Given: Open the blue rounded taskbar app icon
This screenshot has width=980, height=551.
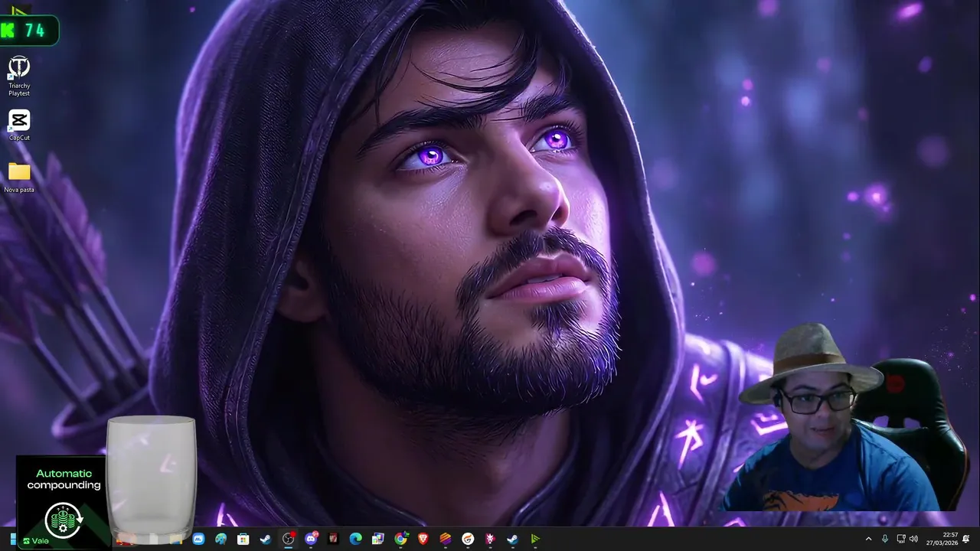Looking at the screenshot, I should click(x=198, y=539).
